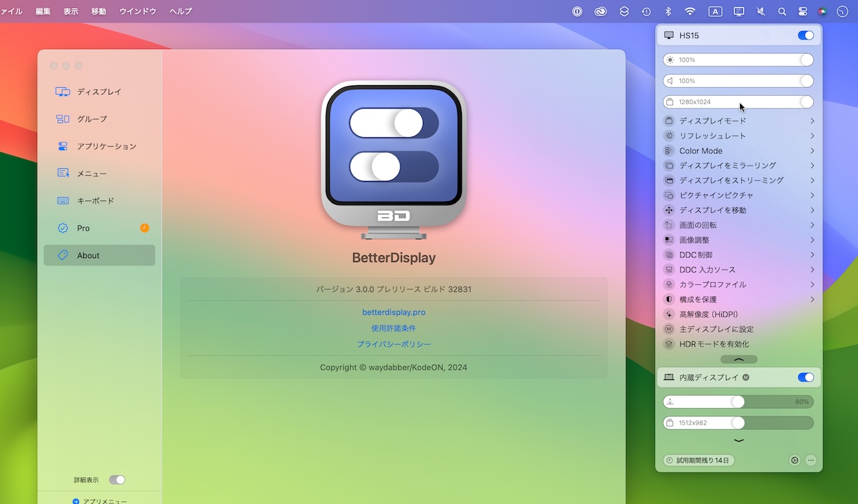858x504 pixels.
Task: Click the DDC 制御 icon
Action: (668, 255)
